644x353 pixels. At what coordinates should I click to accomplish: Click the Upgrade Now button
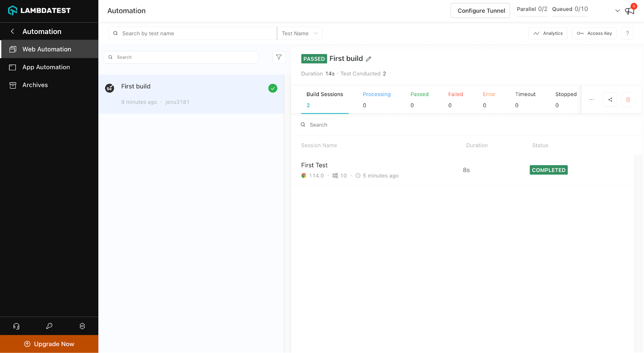[x=49, y=344]
